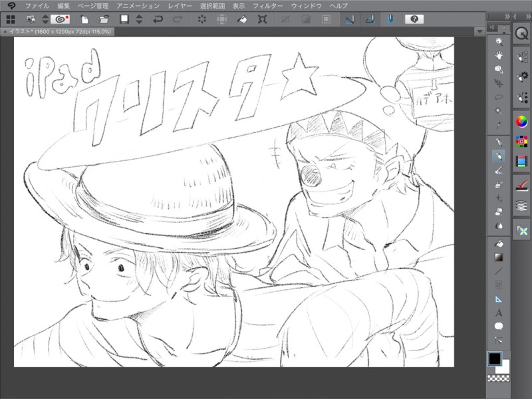Open the フィルター menu

pyautogui.click(x=268, y=5)
